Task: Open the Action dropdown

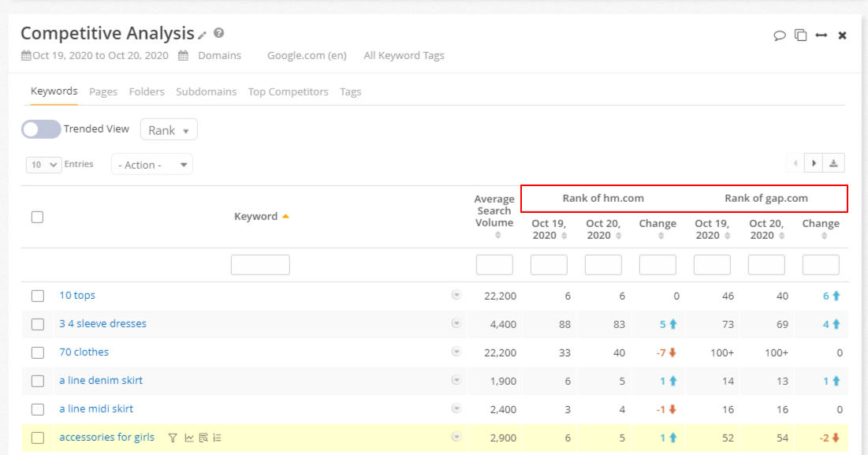Action: [x=151, y=164]
